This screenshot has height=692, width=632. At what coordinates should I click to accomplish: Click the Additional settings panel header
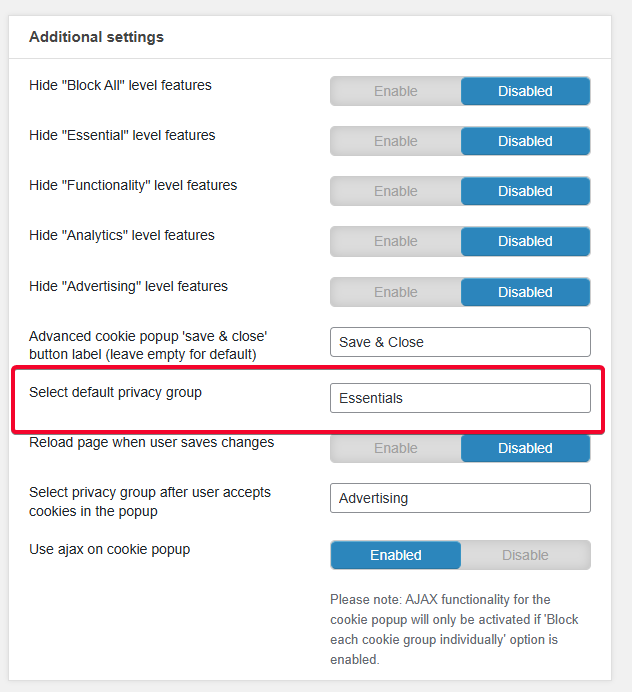[97, 37]
